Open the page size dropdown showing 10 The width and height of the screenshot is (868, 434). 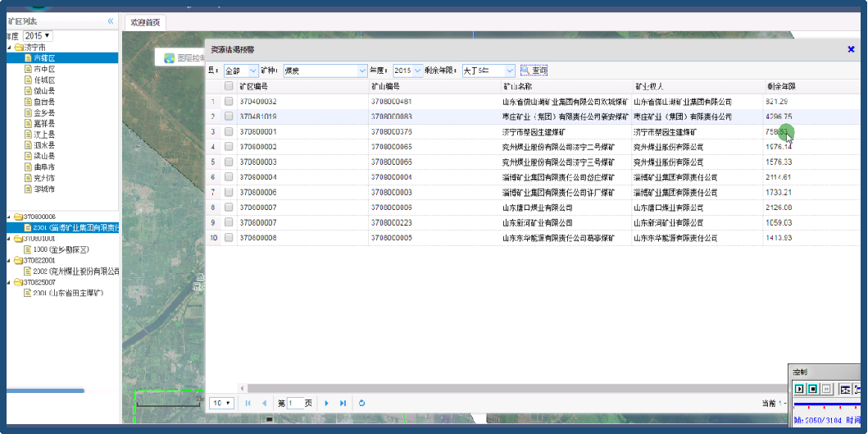[x=221, y=404]
